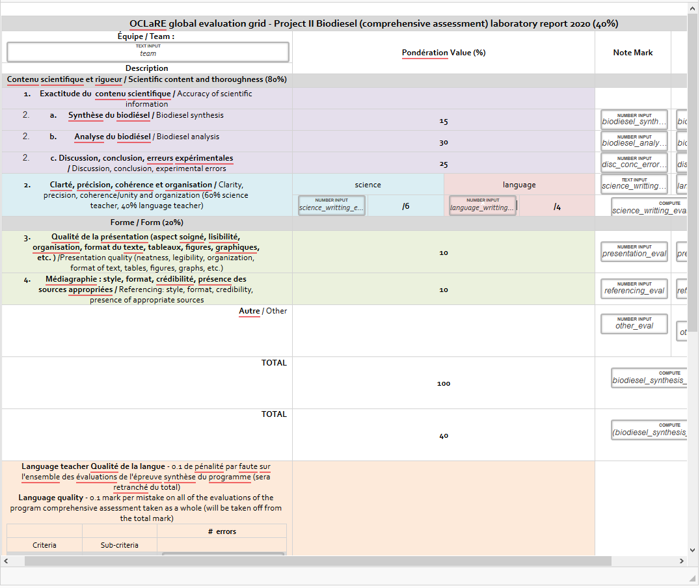This screenshot has height=588, width=700.
Task: Click the 'Forme / Form (20%)' section header
Action: (147, 222)
